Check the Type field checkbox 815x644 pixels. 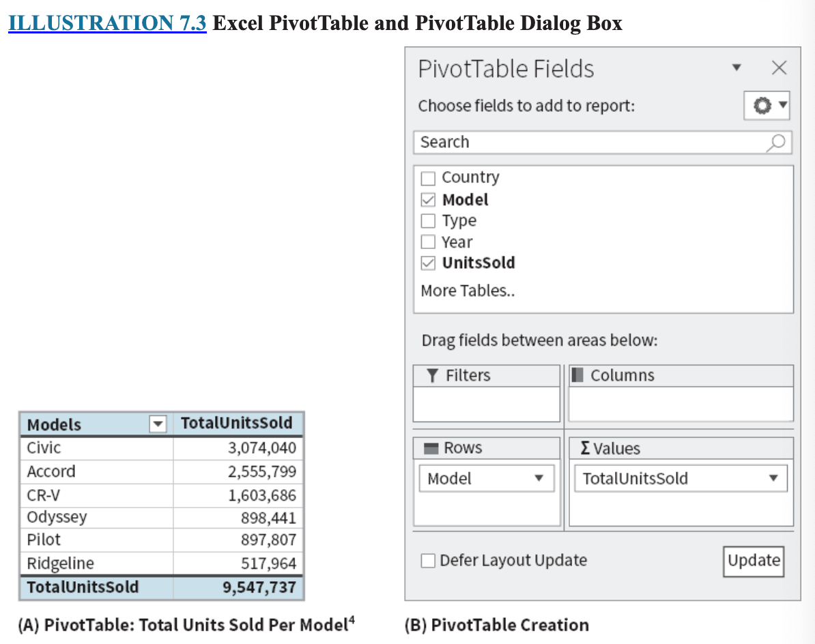coord(428,221)
